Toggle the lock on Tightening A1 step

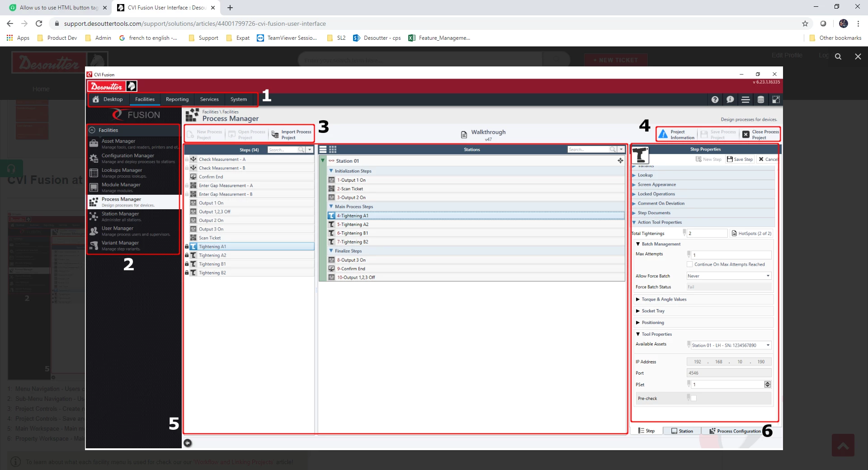click(x=187, y=247)
